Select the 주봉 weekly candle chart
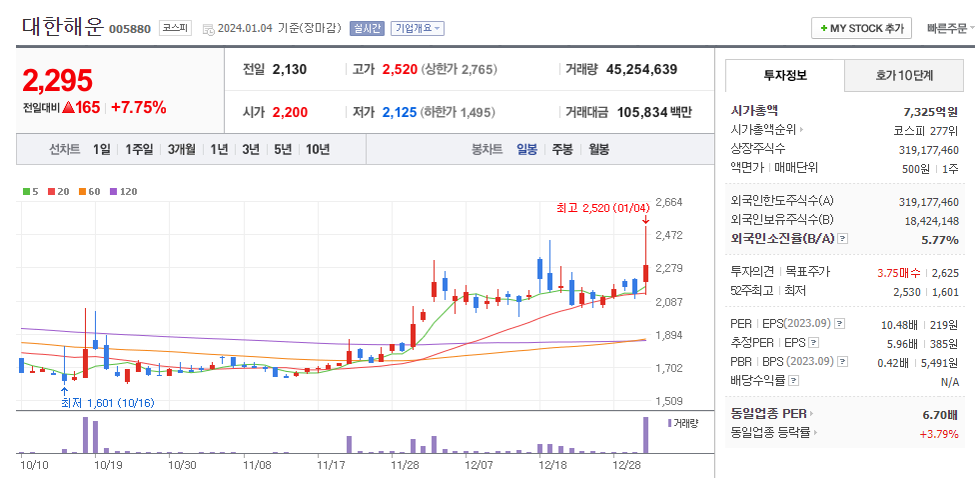This screenshot has width=980, height=478. point(561,150)
